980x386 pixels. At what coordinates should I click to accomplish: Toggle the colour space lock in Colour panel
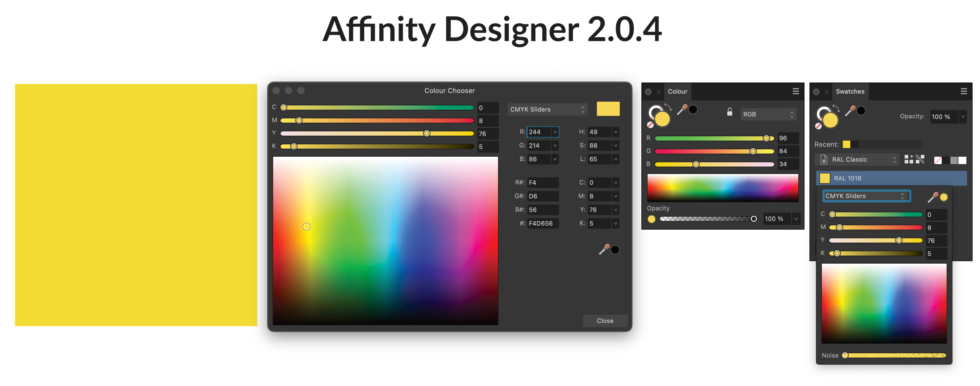click(730, 112)
